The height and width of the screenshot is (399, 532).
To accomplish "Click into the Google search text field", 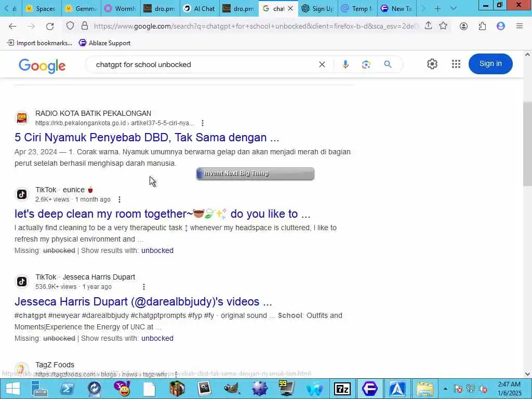I will pyautogui.click(x=204, y=64).
